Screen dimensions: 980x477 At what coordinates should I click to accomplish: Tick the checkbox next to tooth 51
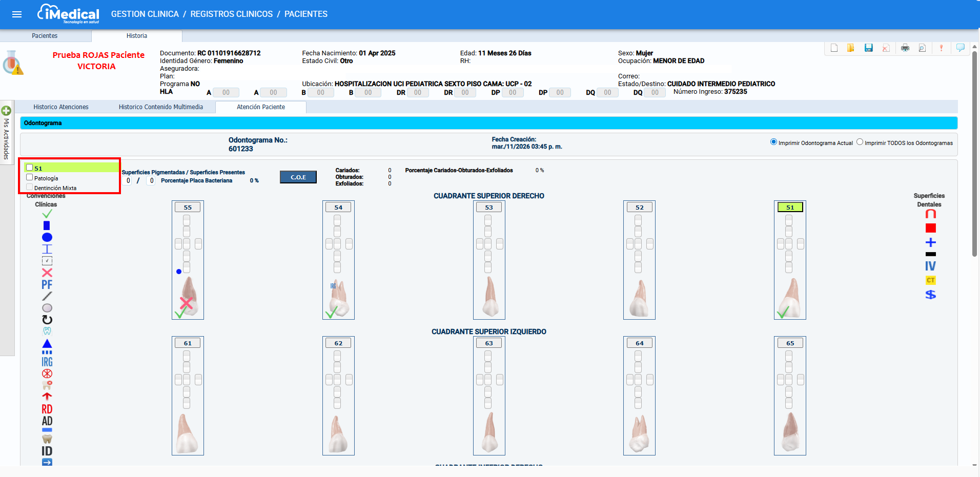coord(30,168)
